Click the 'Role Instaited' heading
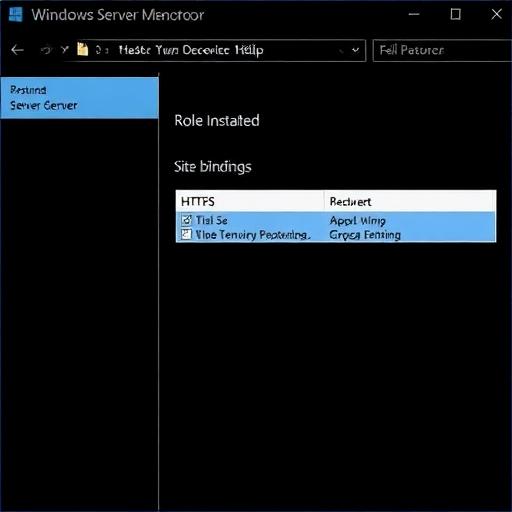The height and width of the screenshot is (512, 512). (x=217, y=121)
